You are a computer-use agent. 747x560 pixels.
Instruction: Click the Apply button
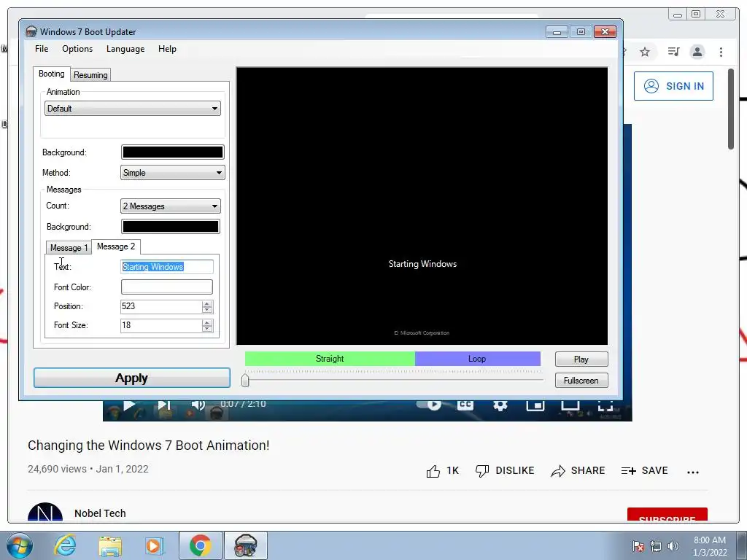[x=132, y=378]
